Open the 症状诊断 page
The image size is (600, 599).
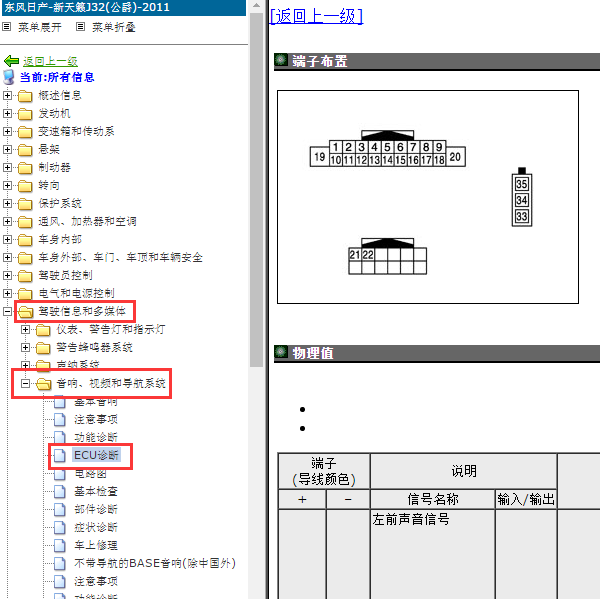[x=96, y=527]
